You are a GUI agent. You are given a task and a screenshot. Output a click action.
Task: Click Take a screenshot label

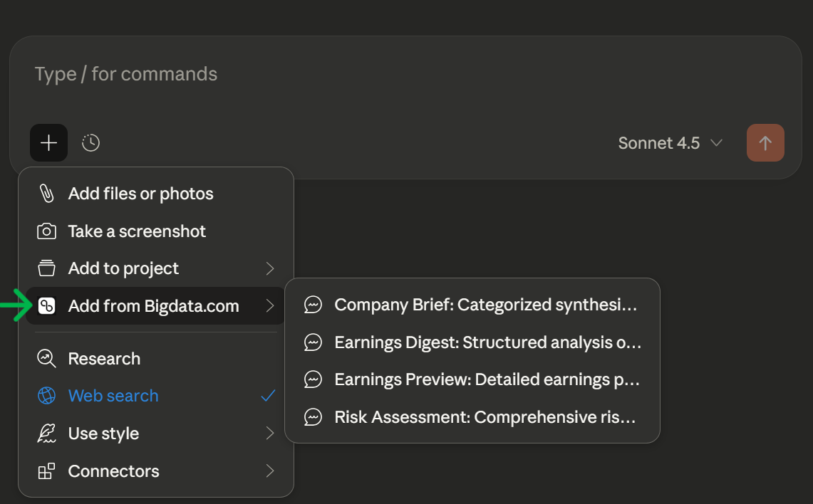click(x=137, y=231)
